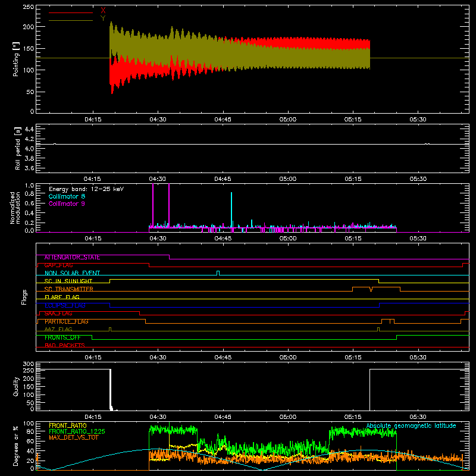Click the FLARE_FLAG label
The image size is (476, 476).
pos(62,297)
